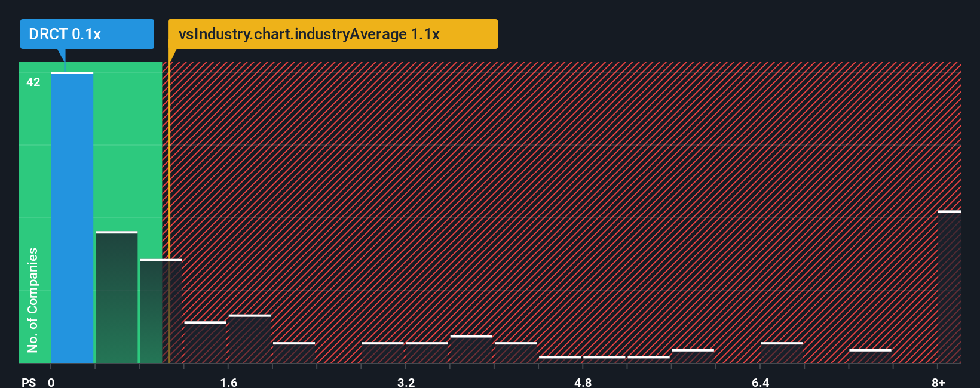Viewport: 980px width, 388px height.
Task: Click the 42 value label
Action: [x=33, y=82]
